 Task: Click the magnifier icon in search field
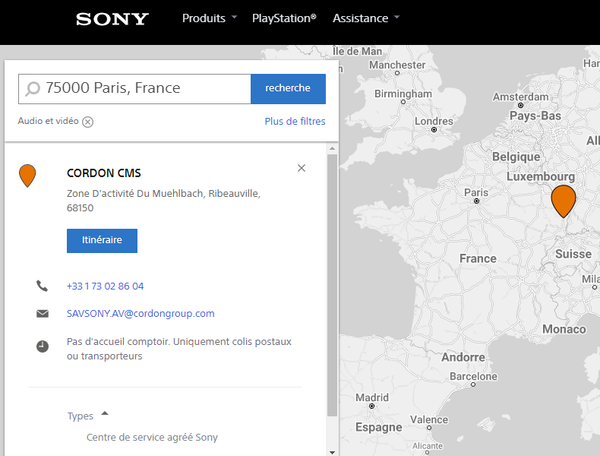(33, 88)
